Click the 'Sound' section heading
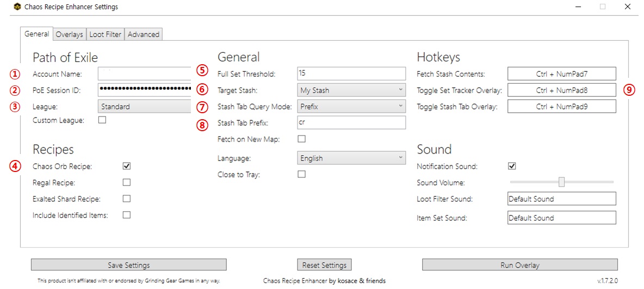 [434, 149]
